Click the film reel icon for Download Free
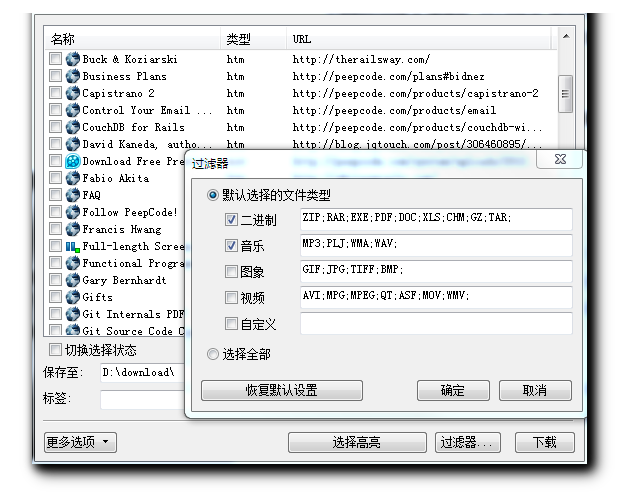The width and height of the screenshot is (621, 498). pyautogui.click(x=73, y=161)
